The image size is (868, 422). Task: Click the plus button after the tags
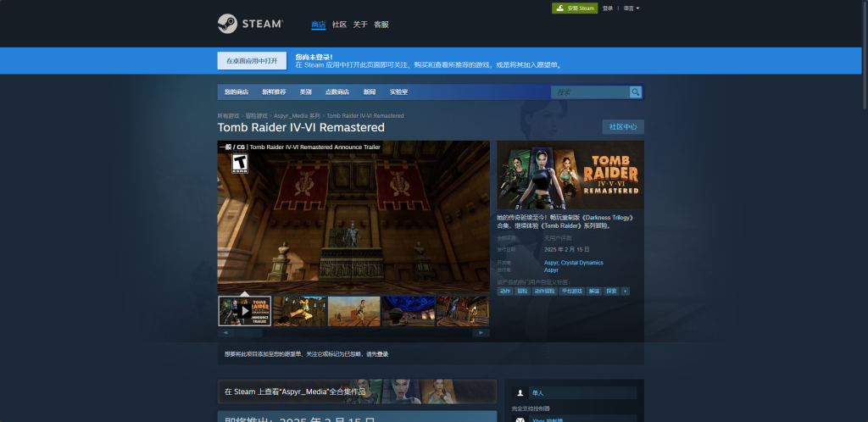pyautogui.click(x=625, y=292)
